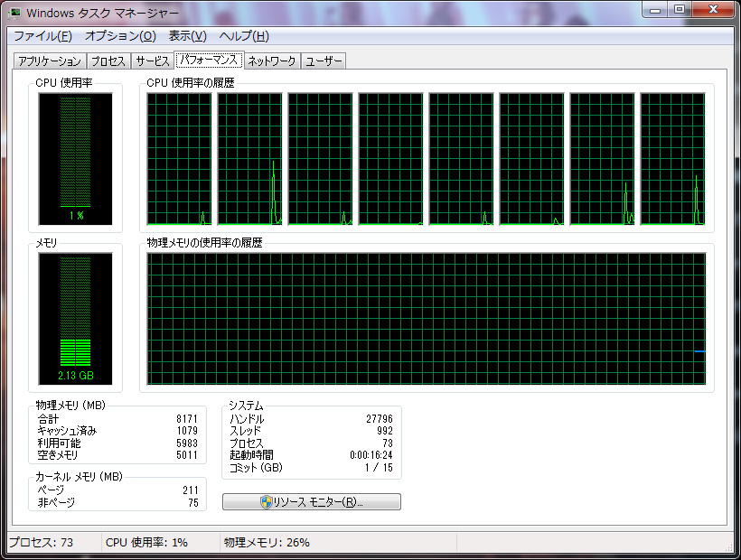Click the 物理メモリの使用率の履歴 heading
This screenshot has height=560, width=741.
204,243
